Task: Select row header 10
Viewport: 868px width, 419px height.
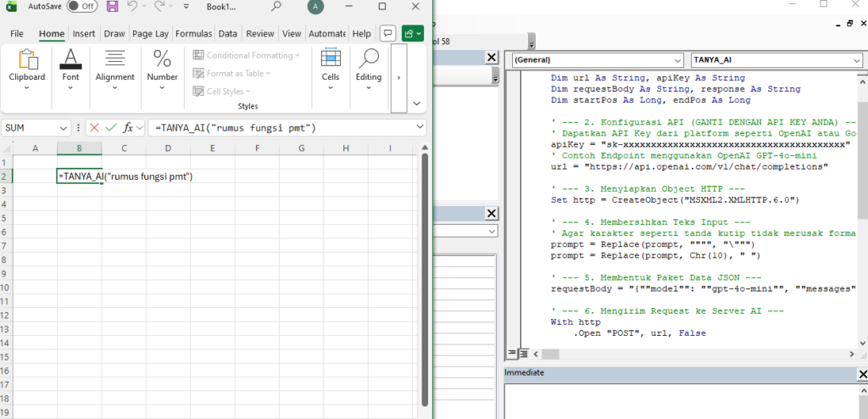Action: 6,288
